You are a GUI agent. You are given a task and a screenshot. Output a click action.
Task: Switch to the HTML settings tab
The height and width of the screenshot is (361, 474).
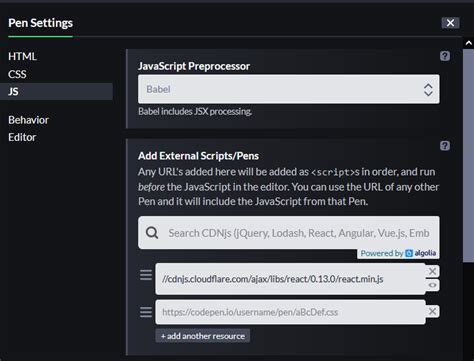[x=22, y=56]
